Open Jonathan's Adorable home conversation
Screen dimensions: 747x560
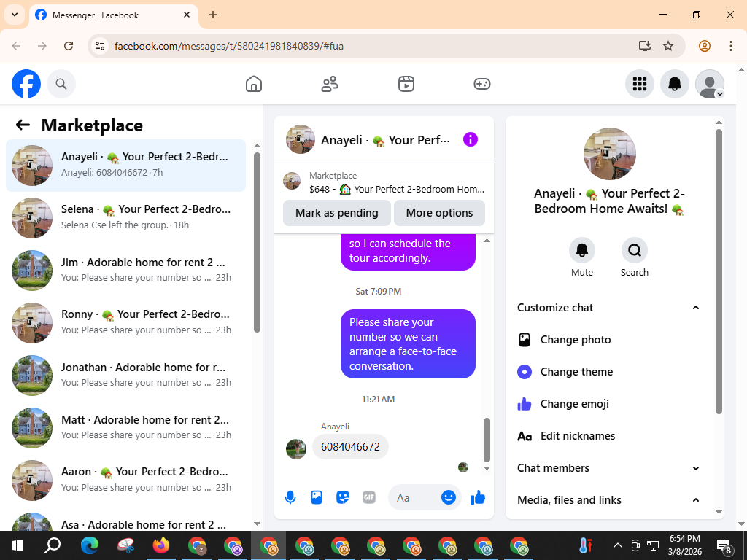click(x=125, y=376)
